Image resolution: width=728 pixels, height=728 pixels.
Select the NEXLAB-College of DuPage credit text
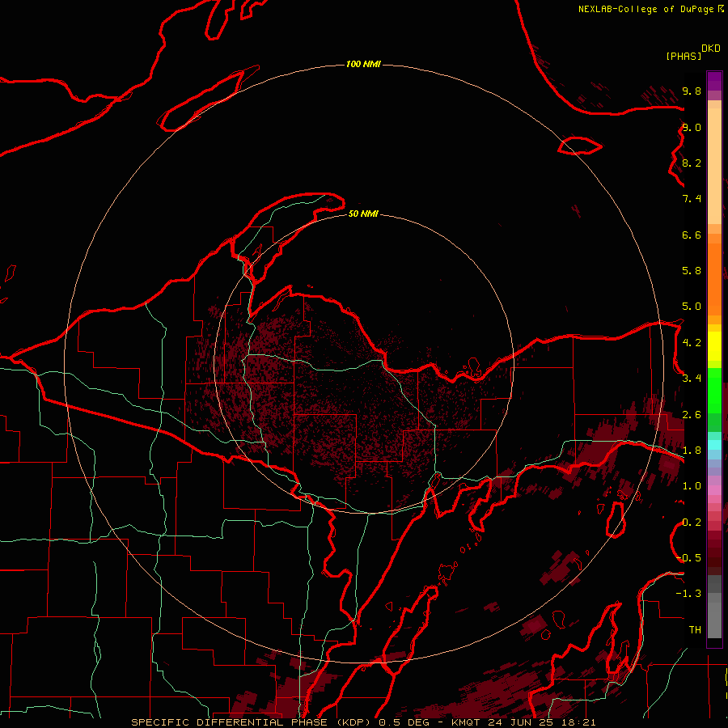647,9
